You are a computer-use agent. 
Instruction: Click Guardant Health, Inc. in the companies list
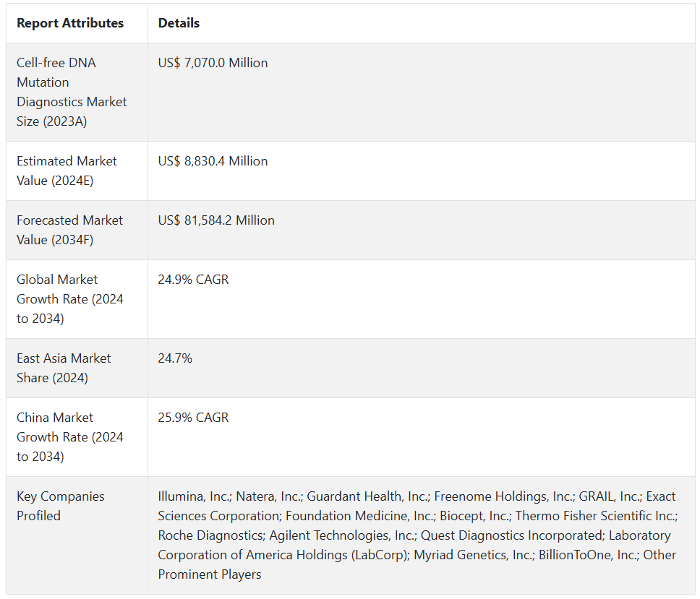click(367, 496)
